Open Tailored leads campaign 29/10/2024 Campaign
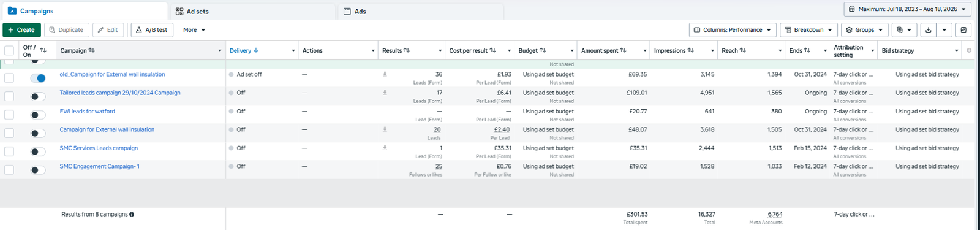Screen dimensions: 980x230 120,93
